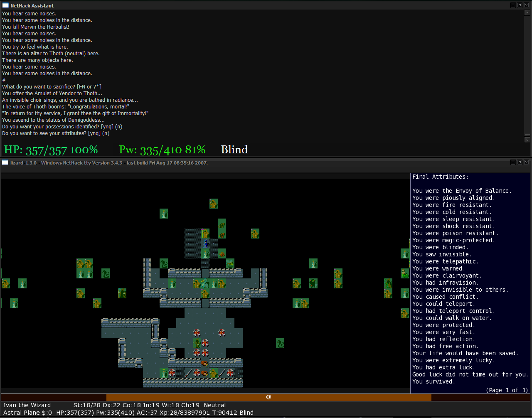Click the green HP: 357/357 100% readout
The height and width of the screenshot is (418, 532).
click(51, 150)
